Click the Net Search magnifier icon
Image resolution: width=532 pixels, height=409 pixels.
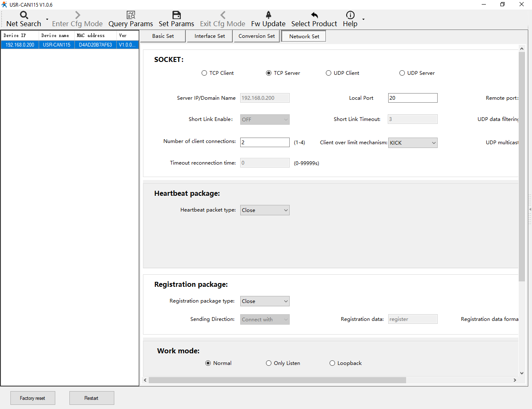tap(24, 15)
